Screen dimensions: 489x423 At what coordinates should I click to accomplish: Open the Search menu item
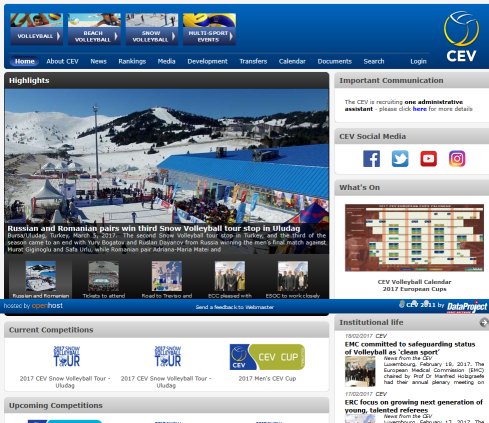click(x=374, y=61)
